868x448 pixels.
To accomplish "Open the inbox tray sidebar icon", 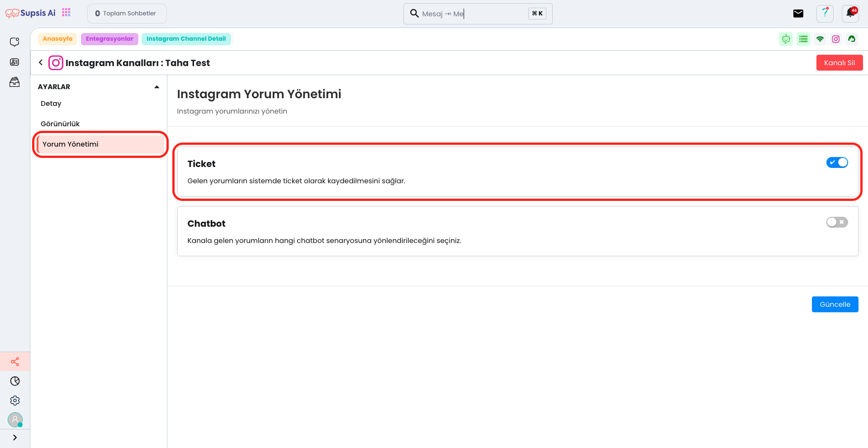I will (15, 82).
